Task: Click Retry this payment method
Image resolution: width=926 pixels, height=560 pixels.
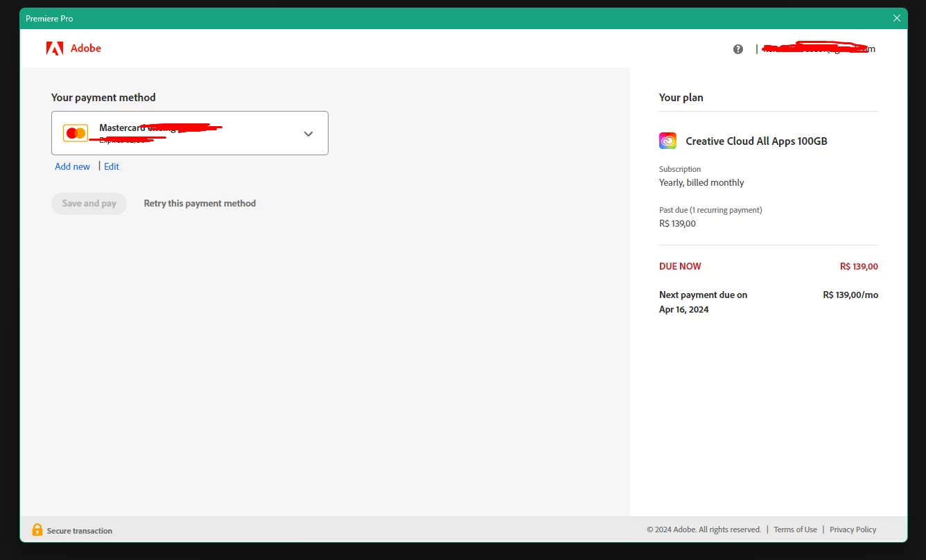Action: pyautogui.click(x=200, y=204)
